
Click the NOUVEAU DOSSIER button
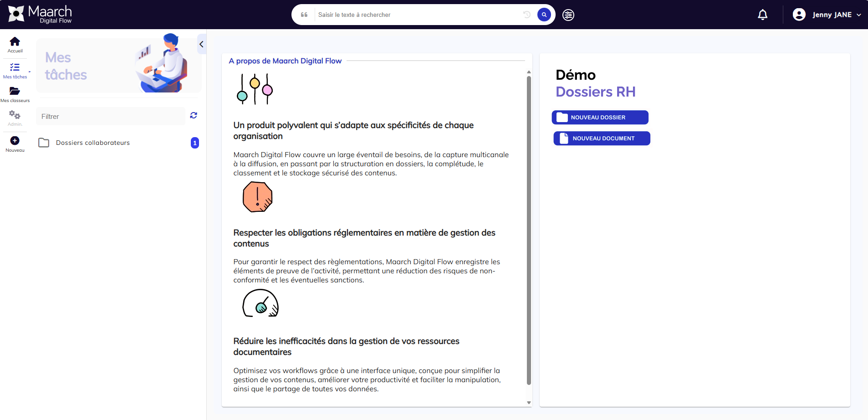pos(600,118)
